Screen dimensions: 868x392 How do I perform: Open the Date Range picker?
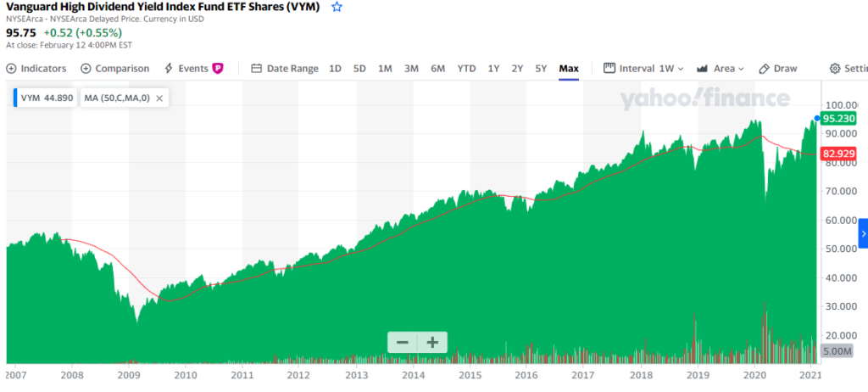[285, 69]
